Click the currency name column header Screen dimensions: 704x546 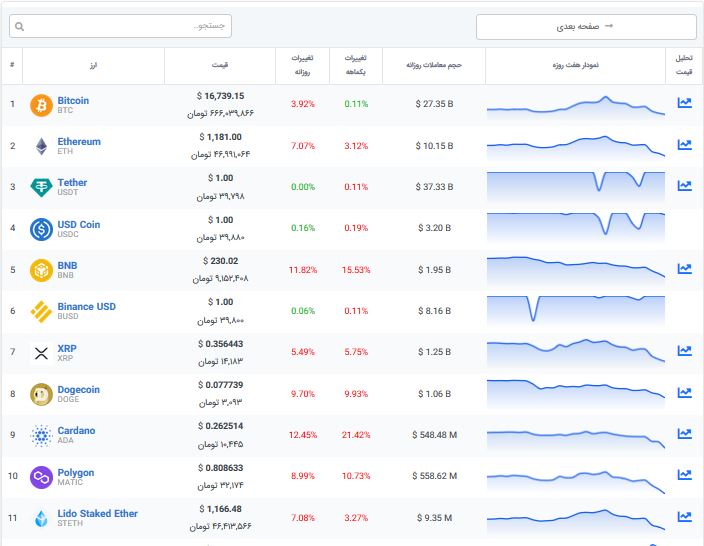click(93, 65)
